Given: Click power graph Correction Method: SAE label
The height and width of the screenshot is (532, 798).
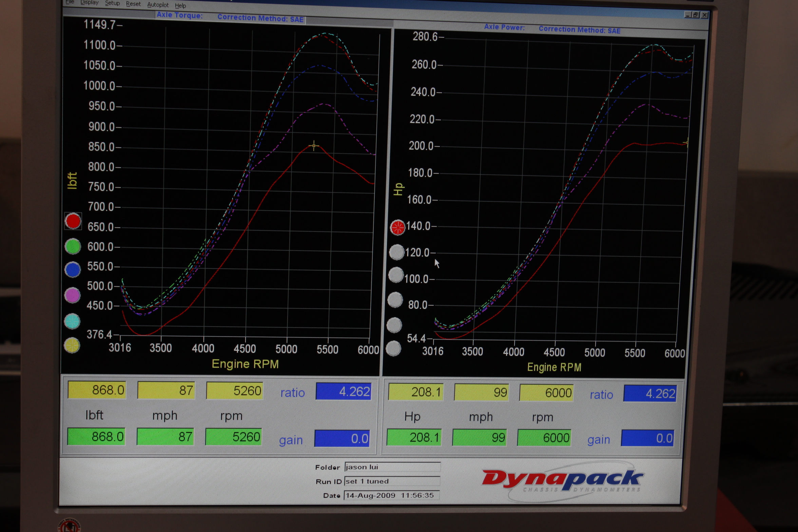Looking at the screenshot, I should tap(579, 30).
